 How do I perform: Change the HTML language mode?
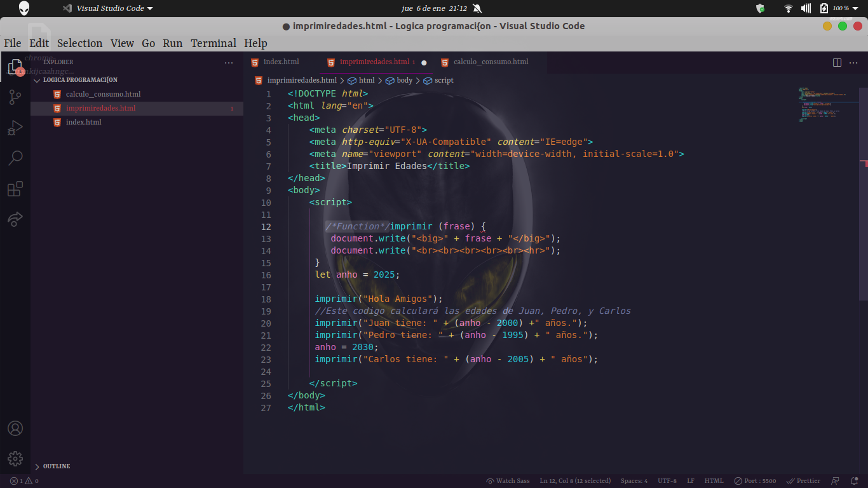click(714, 481)
